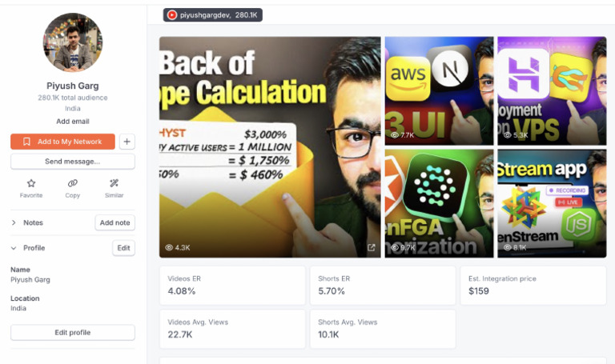Click Add to My Network button
This screenshot has width=615, height=364.
coord(62,142)
